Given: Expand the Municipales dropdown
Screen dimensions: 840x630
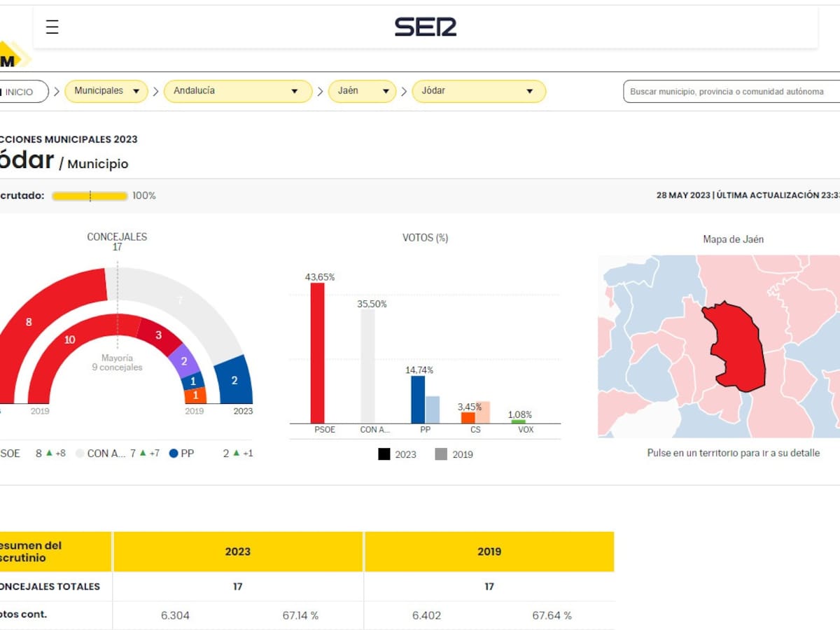Looking at the screenshot, I should (x=106, y=91).
